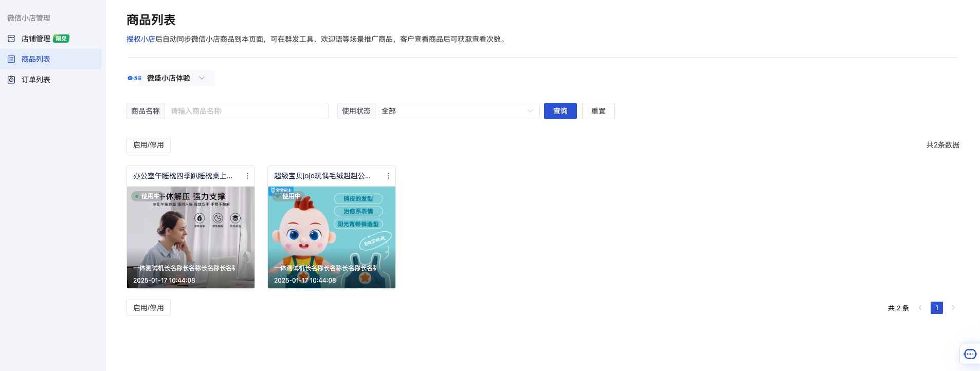This screenshot has width=980, height=371.
Task: Click the 重置 button
Action: 598,111
